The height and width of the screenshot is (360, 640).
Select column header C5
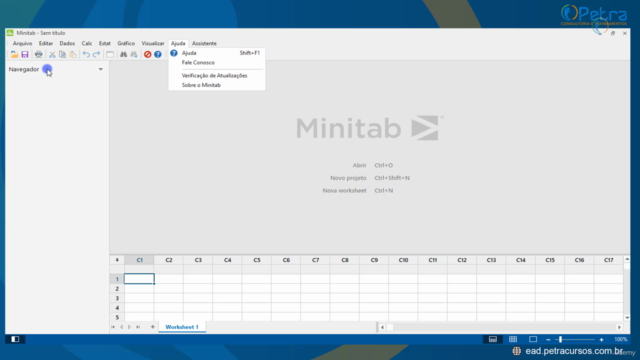click(x=257, y=260)
